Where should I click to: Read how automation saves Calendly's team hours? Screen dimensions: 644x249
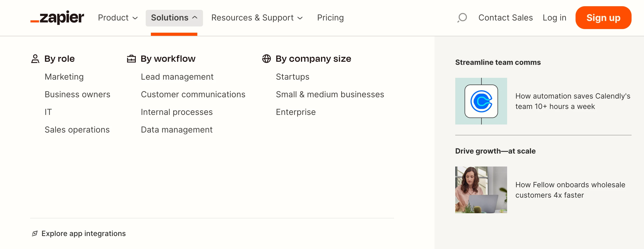point(573,101)
